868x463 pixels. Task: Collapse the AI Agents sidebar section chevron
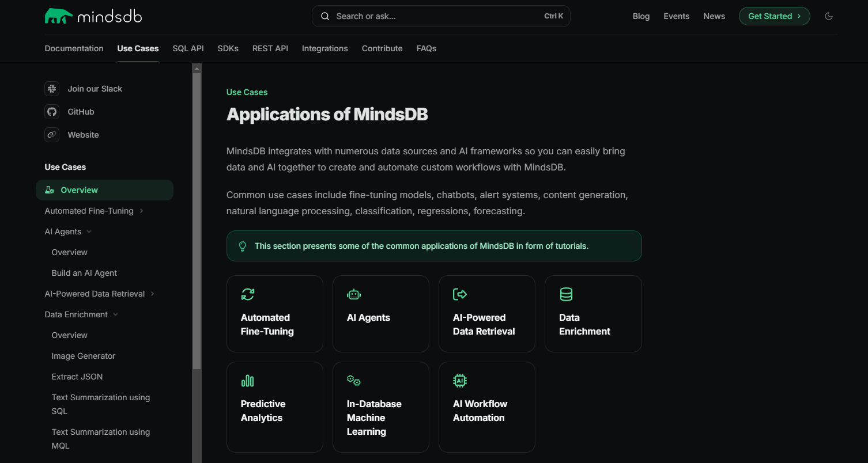tap(89, 231)
